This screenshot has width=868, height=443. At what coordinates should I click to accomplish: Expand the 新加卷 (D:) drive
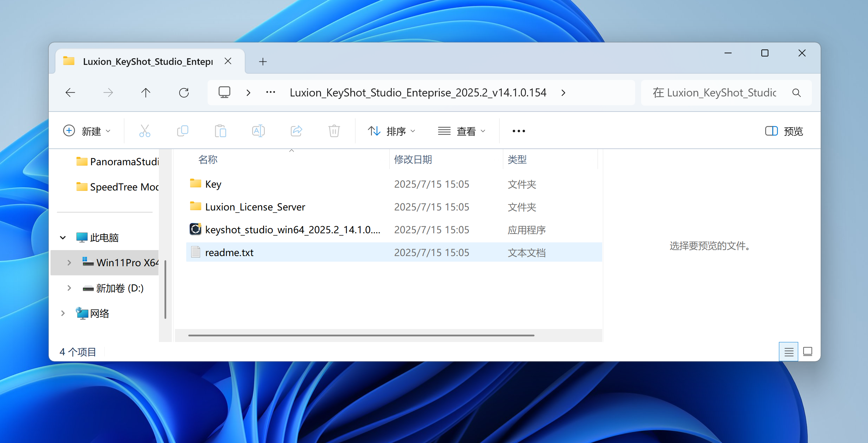[x=69, y=288]
